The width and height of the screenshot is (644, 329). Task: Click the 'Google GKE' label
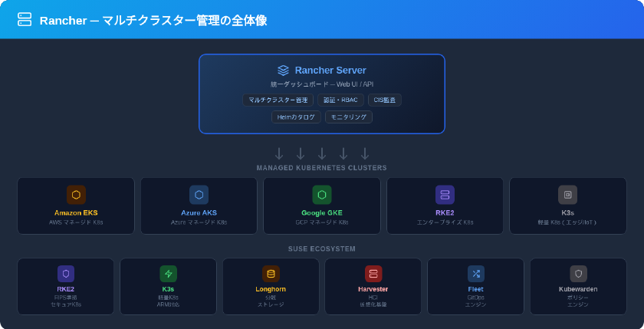coord(321,212)
